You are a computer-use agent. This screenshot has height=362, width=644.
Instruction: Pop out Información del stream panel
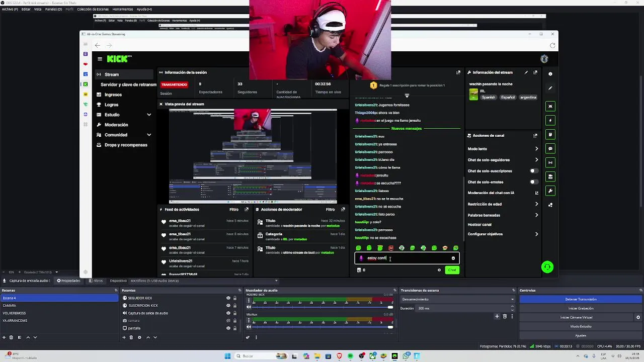(535, 72)
